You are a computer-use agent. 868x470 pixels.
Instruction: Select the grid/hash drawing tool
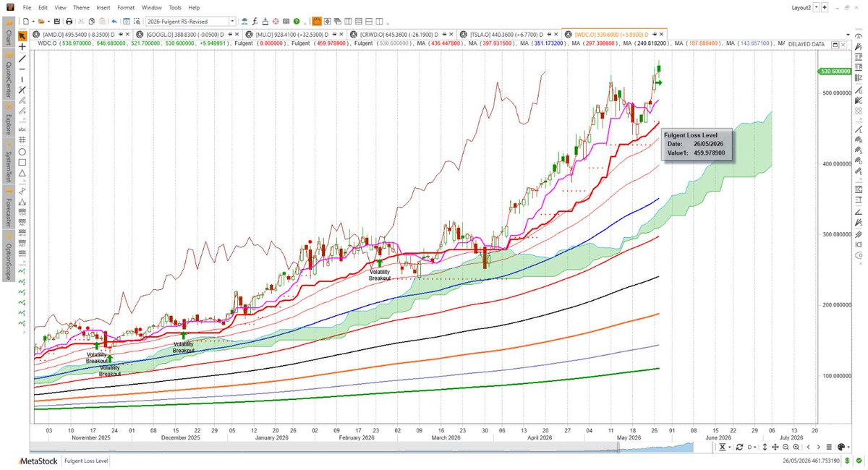(22, 140)
